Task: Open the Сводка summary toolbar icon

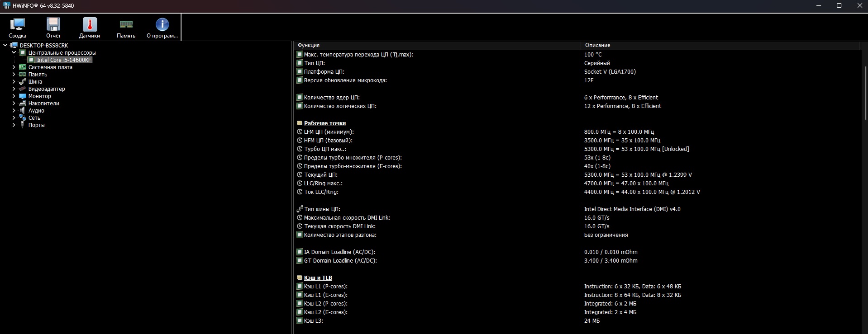Action: point(17,24)
